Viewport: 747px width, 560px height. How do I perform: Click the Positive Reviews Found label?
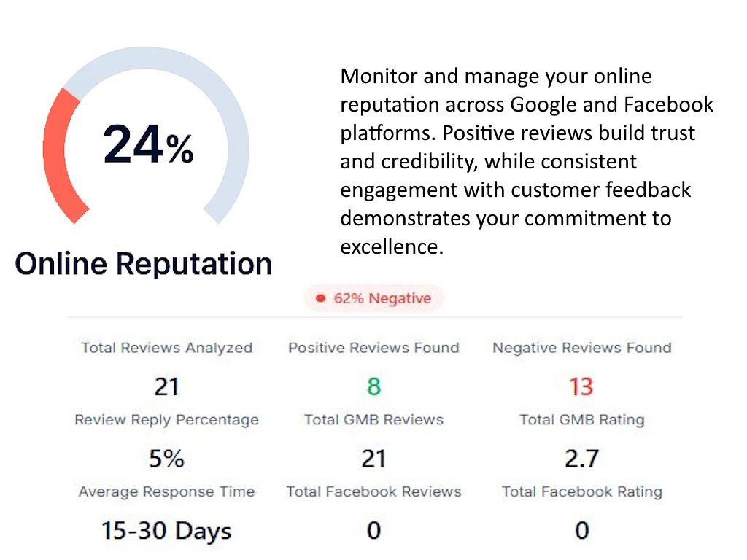pos(373,348)
